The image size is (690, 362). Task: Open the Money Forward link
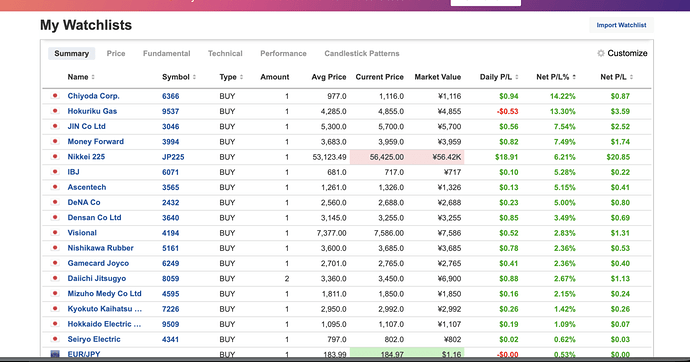tap(95, 141)
